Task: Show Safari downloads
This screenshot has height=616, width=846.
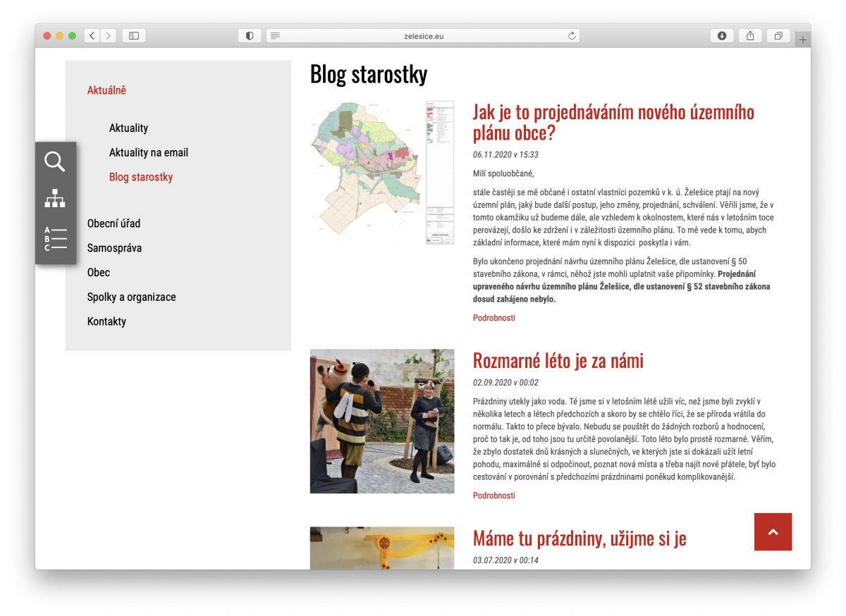Action: [x=721, y=35]
